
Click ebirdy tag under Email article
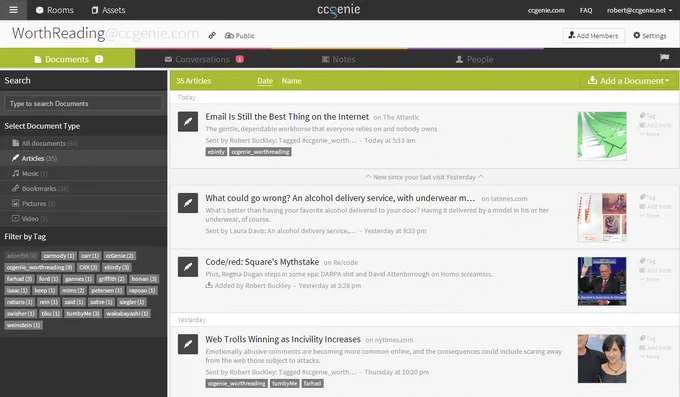click(216, 152)
